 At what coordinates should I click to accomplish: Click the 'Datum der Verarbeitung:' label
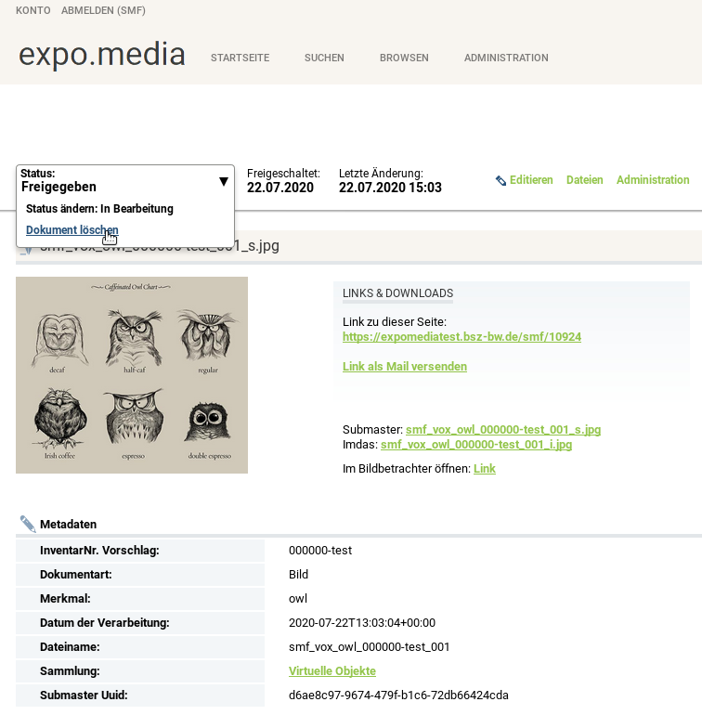tap(104, 622)
